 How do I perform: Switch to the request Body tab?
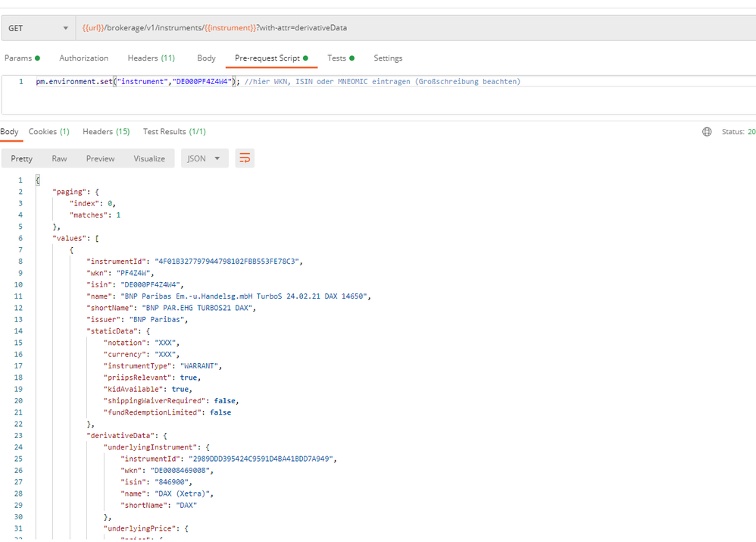[206, 58]
